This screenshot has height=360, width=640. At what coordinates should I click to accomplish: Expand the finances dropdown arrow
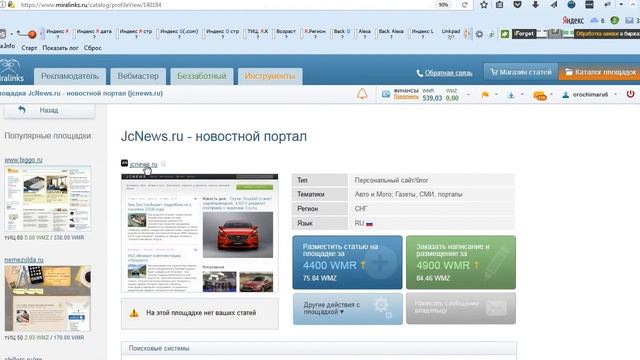point(468,95)
